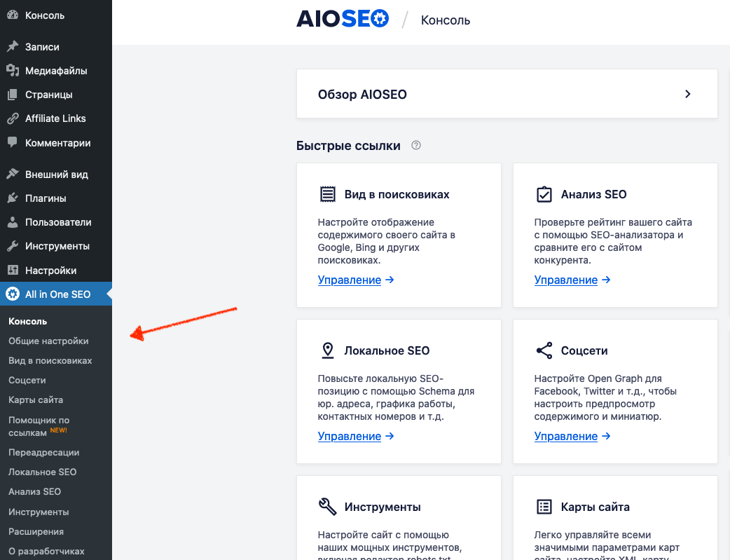Open Анализ SEO submenu item
730x560 pixels.
(34, 491)
